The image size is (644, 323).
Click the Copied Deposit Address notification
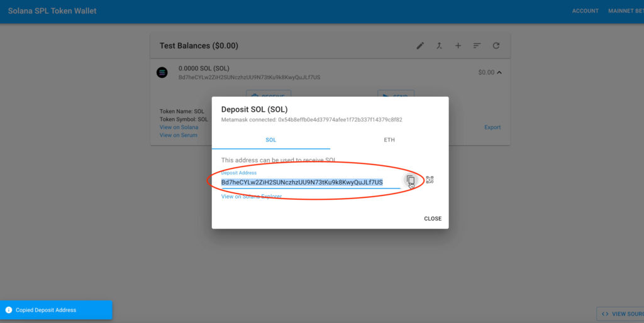point(56,310)
